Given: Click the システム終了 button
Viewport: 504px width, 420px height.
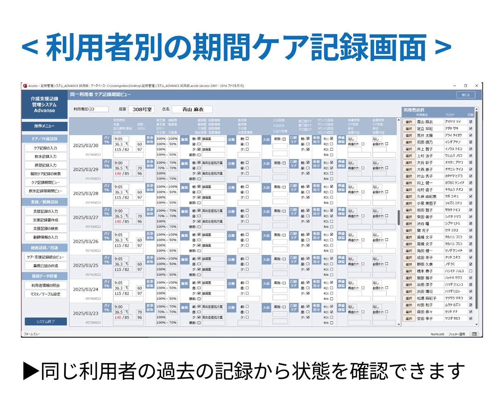Looking at the screenshot, I should [45, 321].
